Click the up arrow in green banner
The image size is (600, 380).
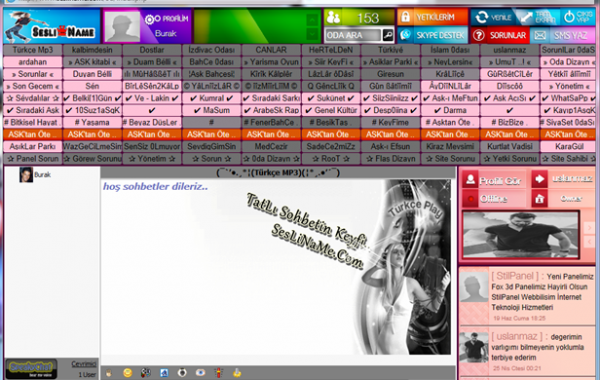312,20
